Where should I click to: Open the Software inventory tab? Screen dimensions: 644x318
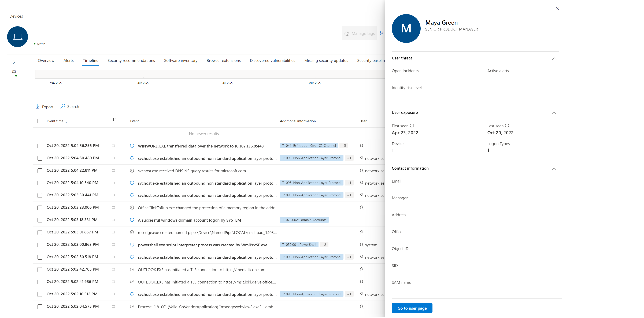(180, 60)
